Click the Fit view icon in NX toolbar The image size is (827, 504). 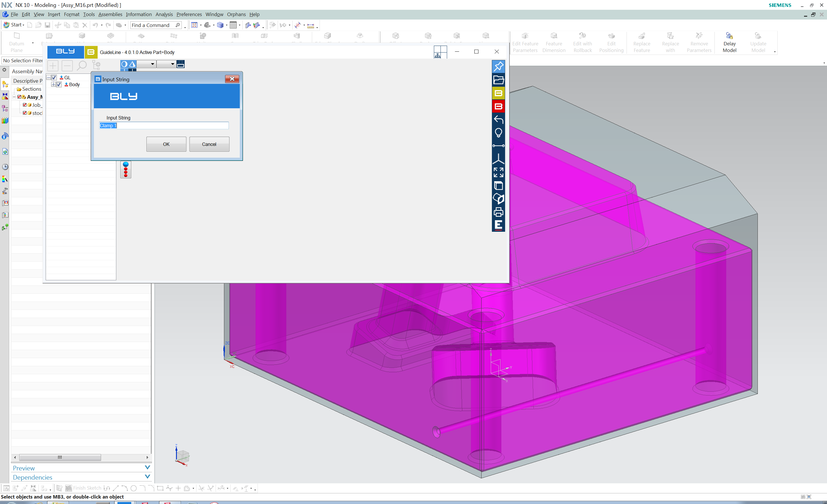194,25
